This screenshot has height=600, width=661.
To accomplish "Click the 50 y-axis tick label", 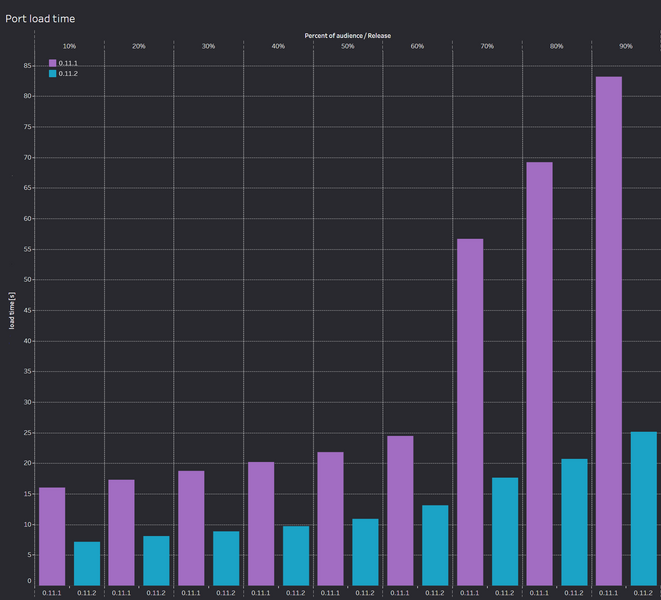I will pos(27,280).
